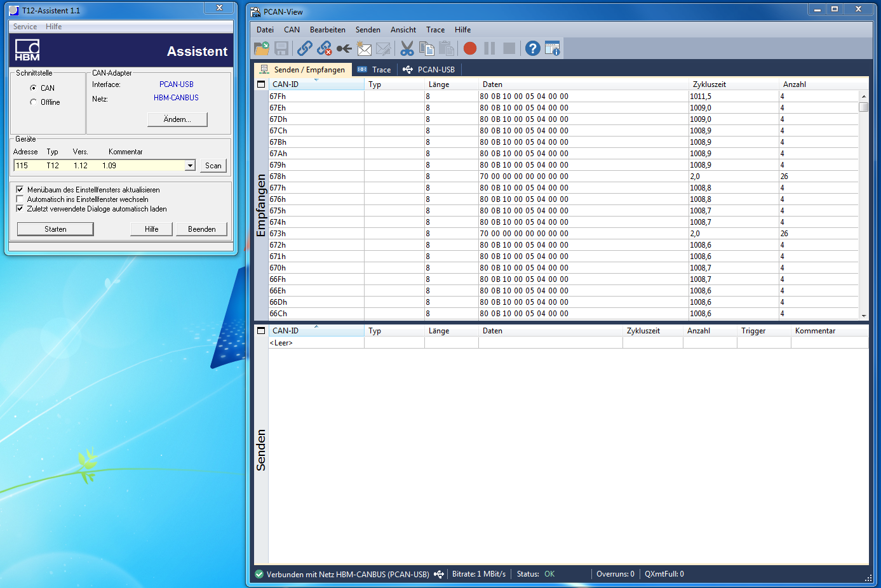
Task: Click the Save floppy disk icon
Action: pyautogui.click(x=281, y=48)
